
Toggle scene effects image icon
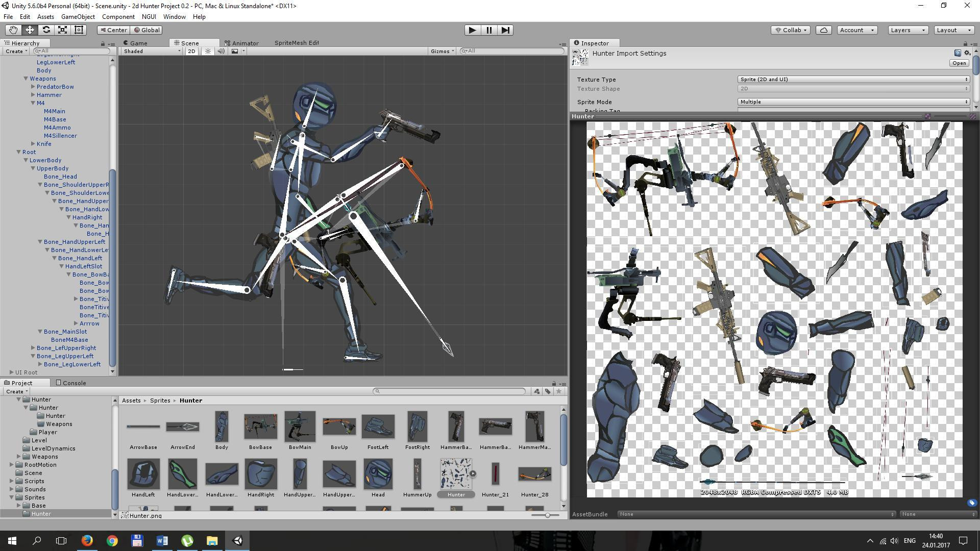tap(235, 51)
